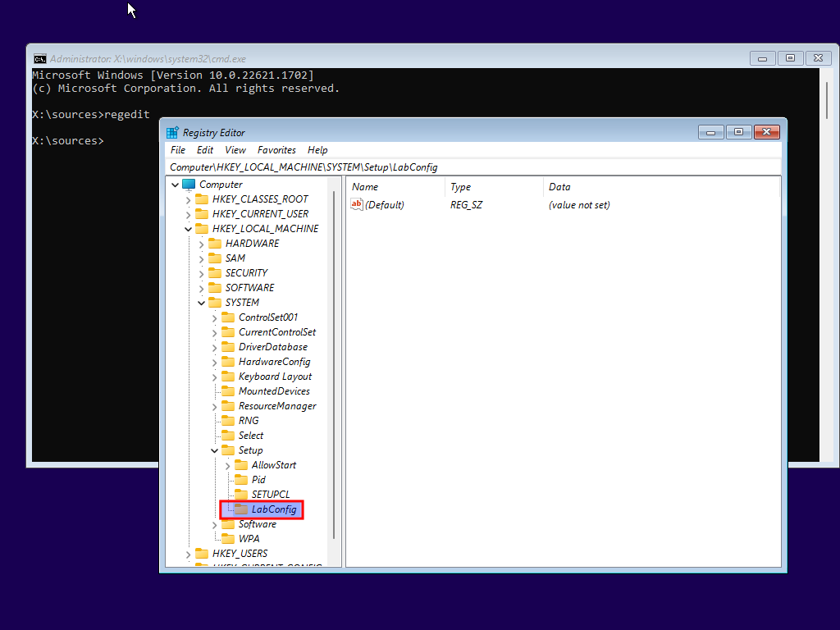Expand the ControlSet001 key chevron
This screenshot has width=840, height=630.
click(214, 318)
